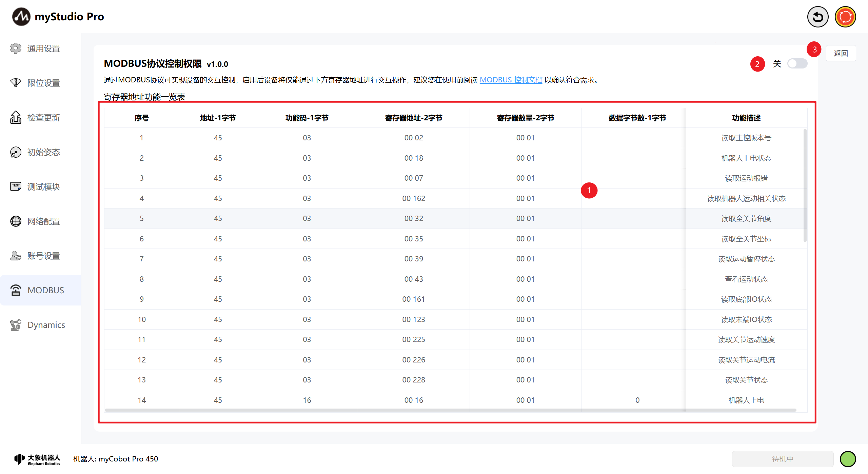Click the 检查更新 update icon
The image size is (868, 474).
16,118
